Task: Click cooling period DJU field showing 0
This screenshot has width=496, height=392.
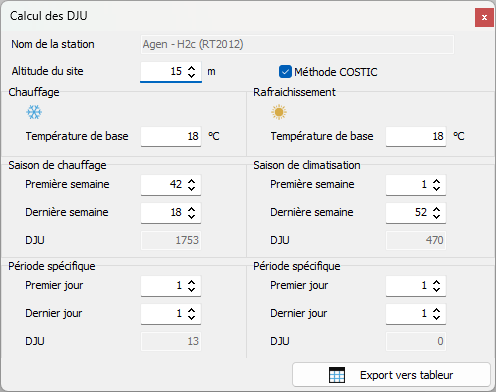Action: click(x=416, y=341)
